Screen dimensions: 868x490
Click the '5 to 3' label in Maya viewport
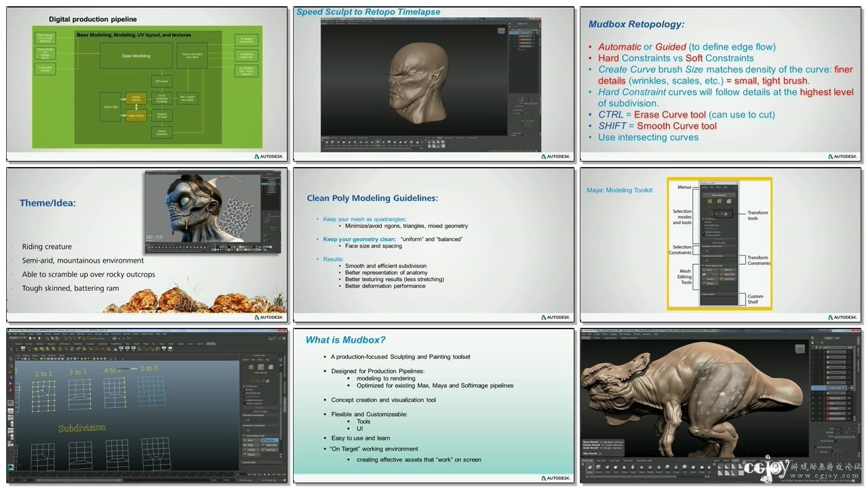pyautogui.click(x=149, y=369)
